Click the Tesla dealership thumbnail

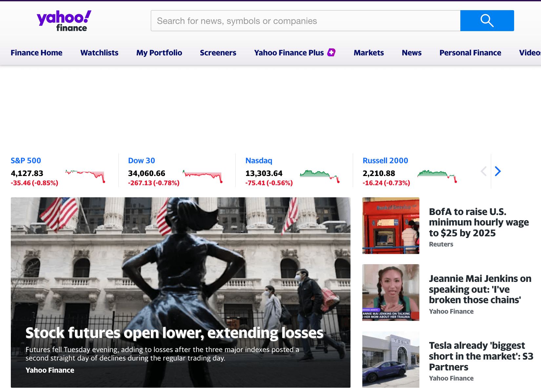tap(391, 360)
